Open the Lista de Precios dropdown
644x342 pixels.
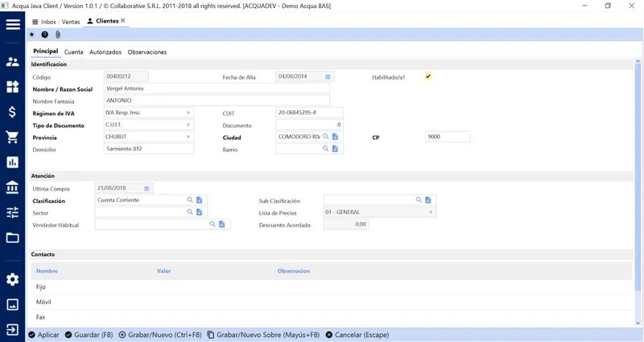point(380,212)
